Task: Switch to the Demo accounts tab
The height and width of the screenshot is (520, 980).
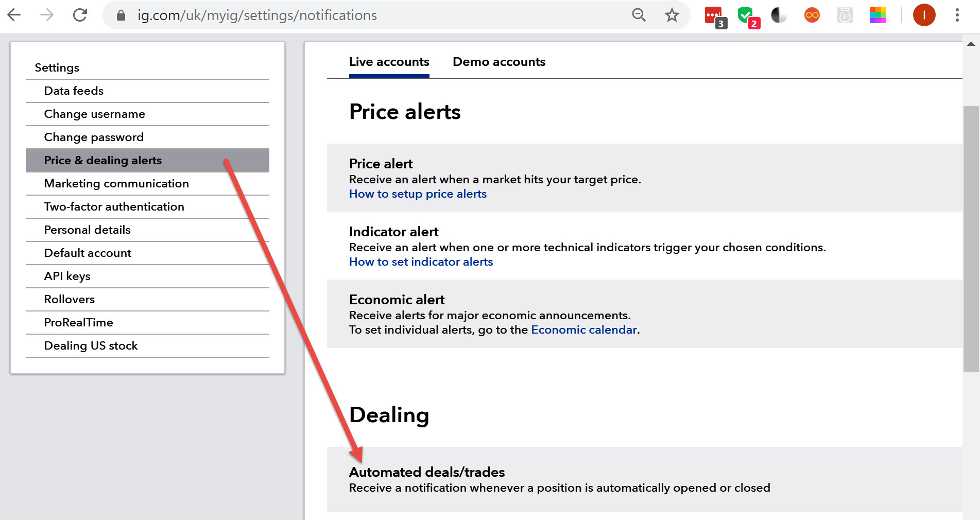Action: tap(498, 62)
